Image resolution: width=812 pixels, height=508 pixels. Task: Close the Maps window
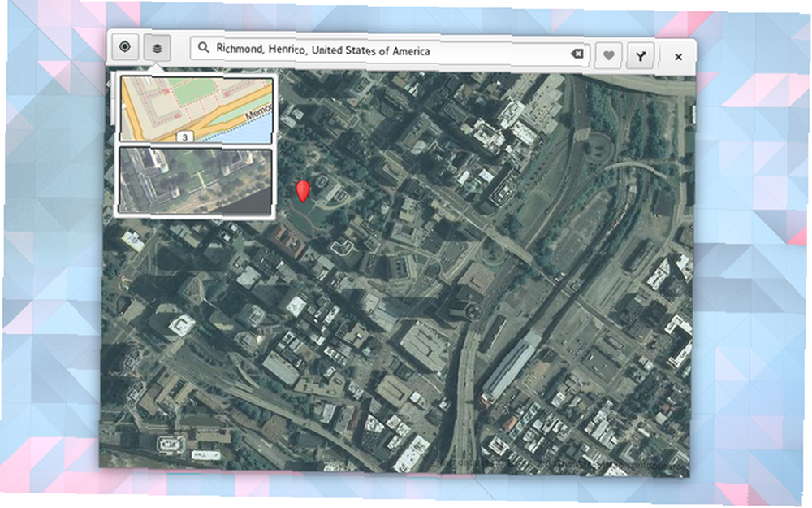click(x=678, y=57)
